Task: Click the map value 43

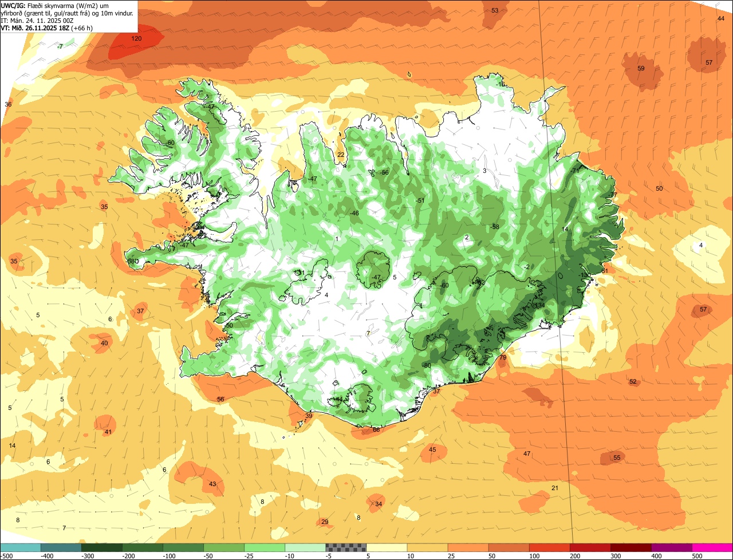Action: click(x=212, y=484)
